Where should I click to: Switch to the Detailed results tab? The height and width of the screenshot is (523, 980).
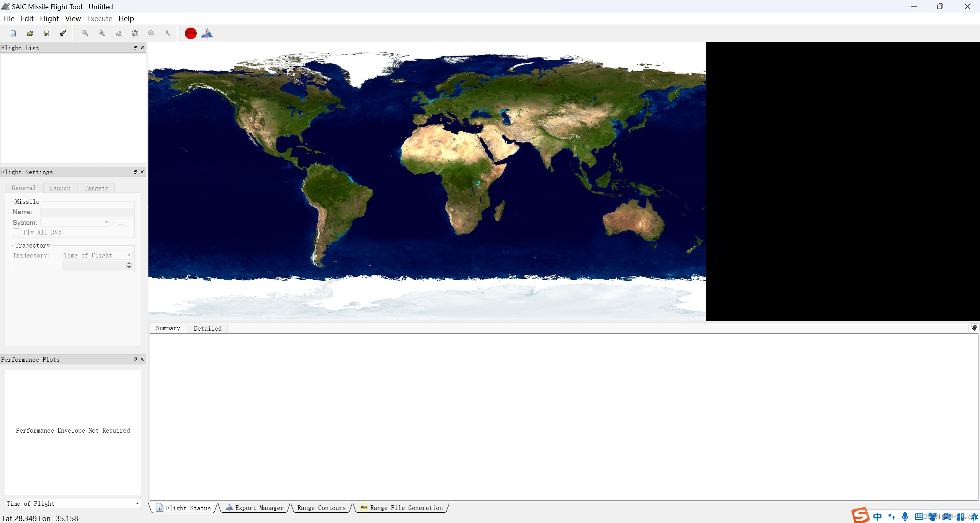[207, 328]
